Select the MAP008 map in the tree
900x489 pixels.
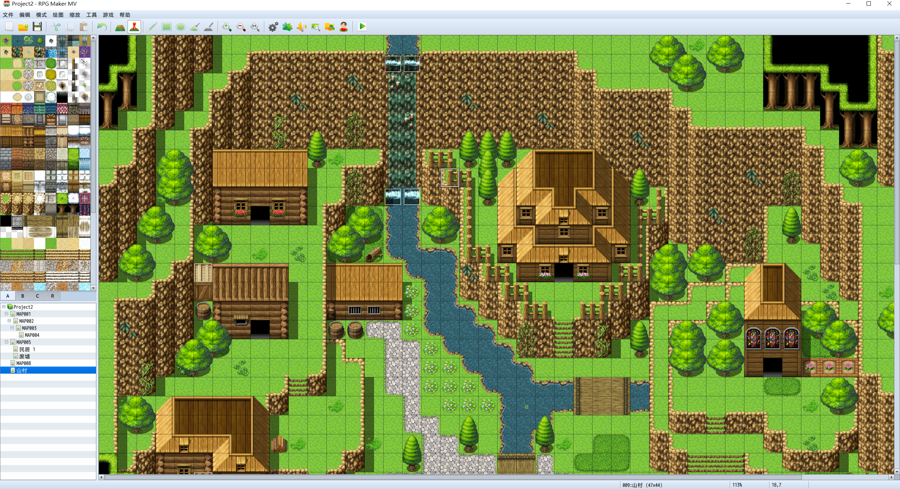click(x=24, y=363)
